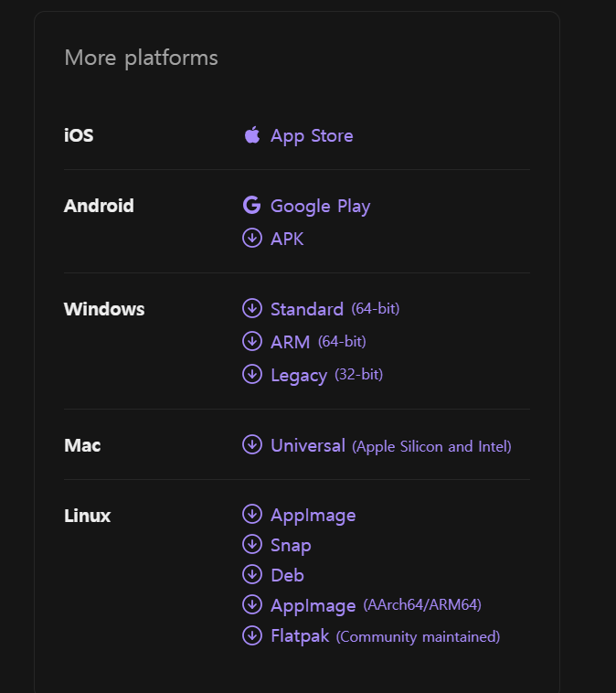616x693 pixels.
Task: Click the download icon next to APK
Action: tap(252, 238)
